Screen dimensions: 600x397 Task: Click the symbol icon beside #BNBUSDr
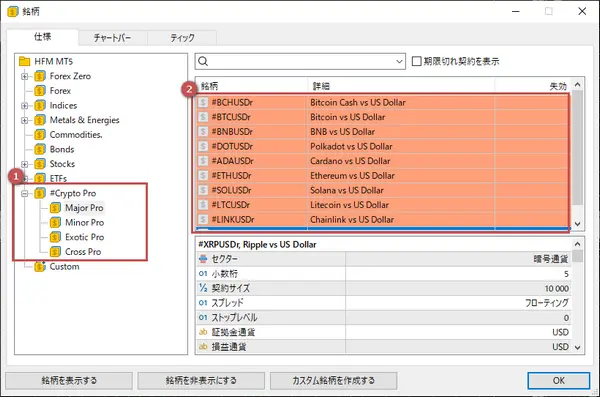click(x=203, y=132)
